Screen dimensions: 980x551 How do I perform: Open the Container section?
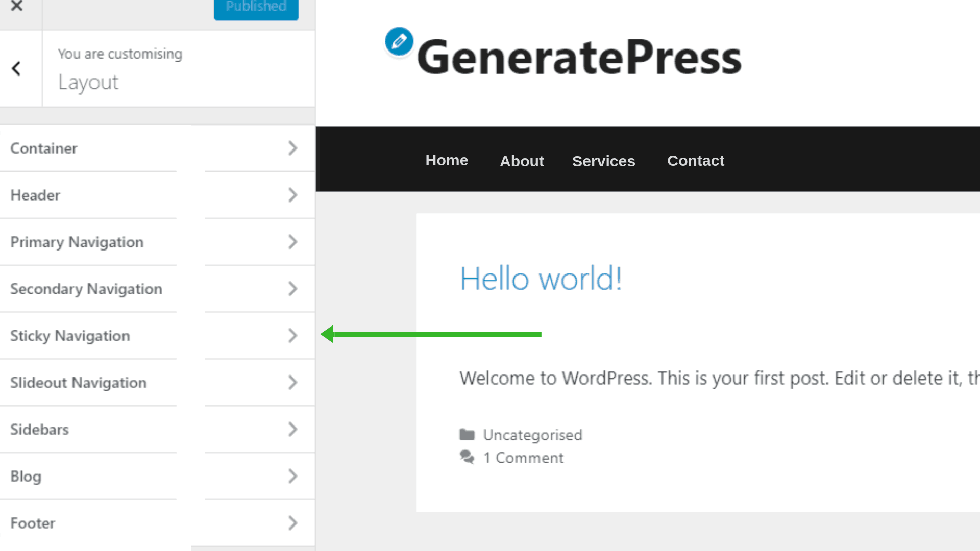coord(157,148)
